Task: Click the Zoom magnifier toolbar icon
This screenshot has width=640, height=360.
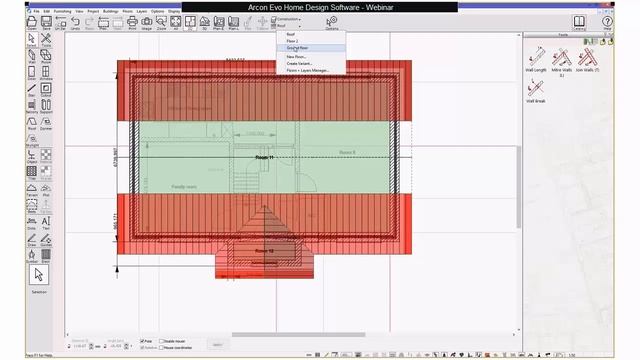Action: 162,22
